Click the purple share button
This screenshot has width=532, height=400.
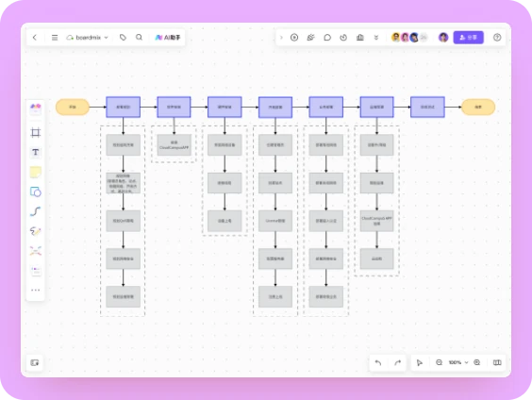pyautogui.click(x=468, y=38)
